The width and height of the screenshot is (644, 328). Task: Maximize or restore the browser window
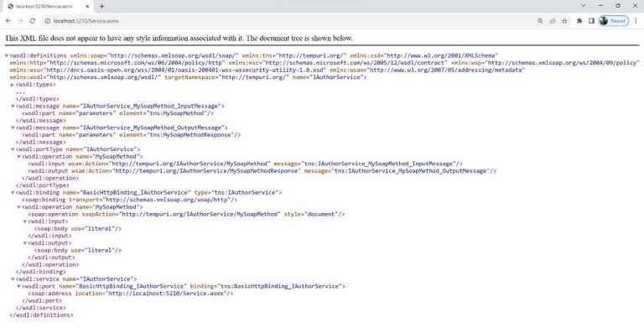point(618,6)
